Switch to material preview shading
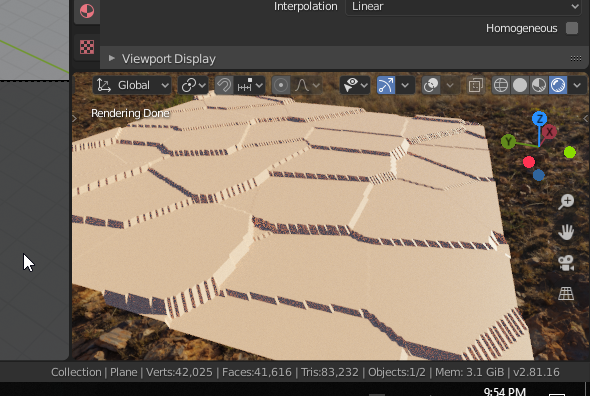 coord(539,85)
